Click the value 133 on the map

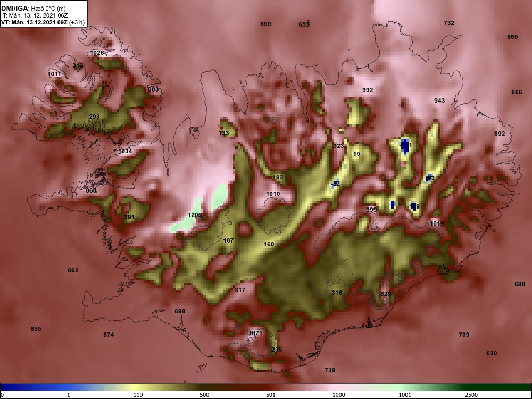pos(223,134)
